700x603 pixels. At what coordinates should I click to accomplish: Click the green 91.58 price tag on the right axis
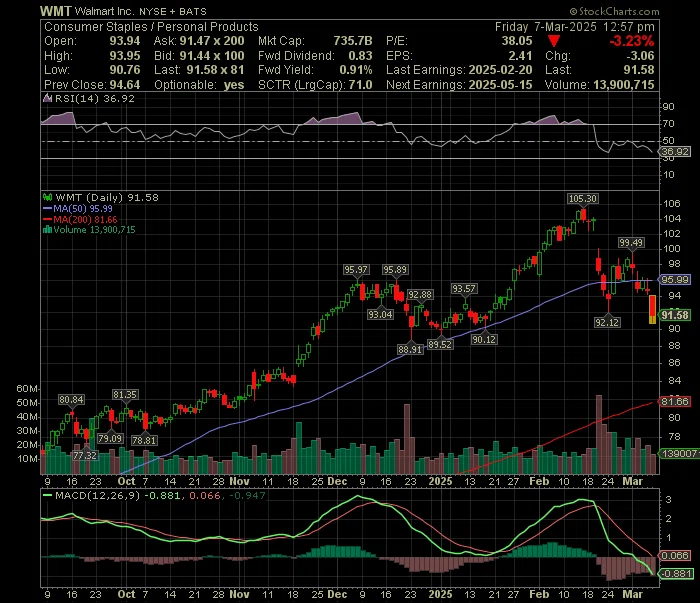point(675,315)
